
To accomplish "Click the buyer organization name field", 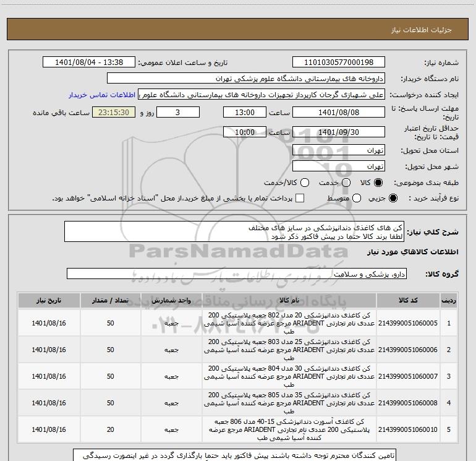I will [246, 79].
